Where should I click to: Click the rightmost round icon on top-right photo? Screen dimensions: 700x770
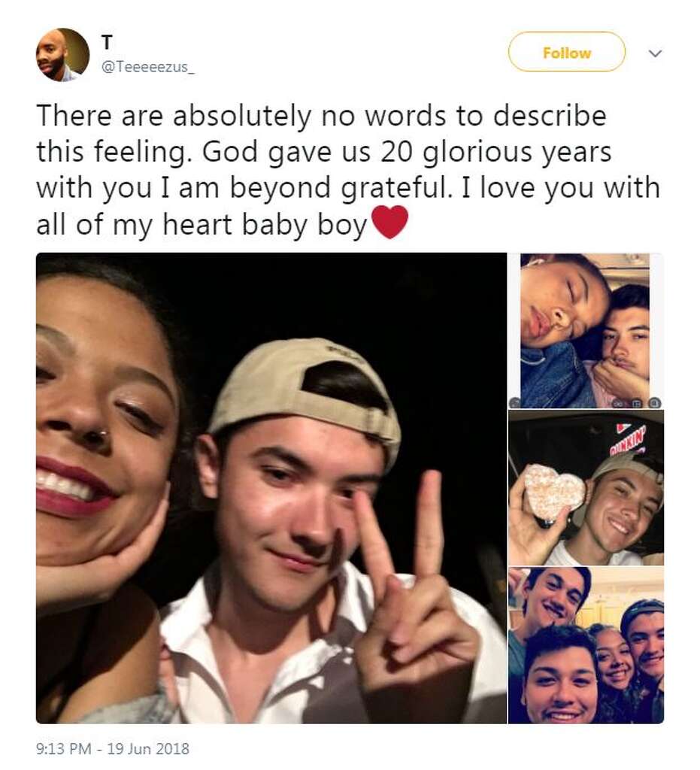(x=655, y=402)
